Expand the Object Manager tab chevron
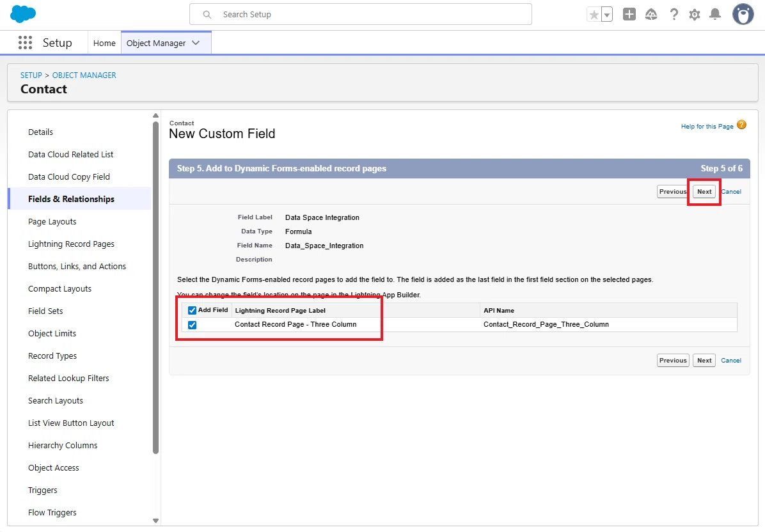The width and height of the screenshot is (765, 532). 196,43
